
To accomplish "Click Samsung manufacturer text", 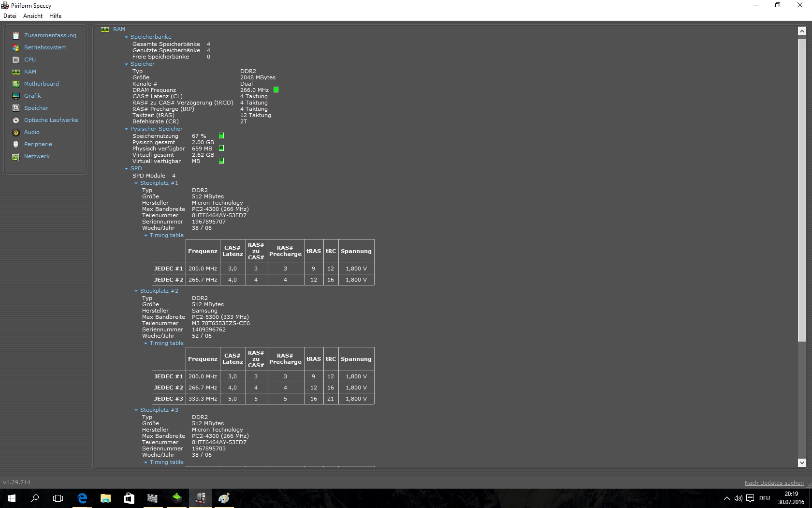I will 204,311.
